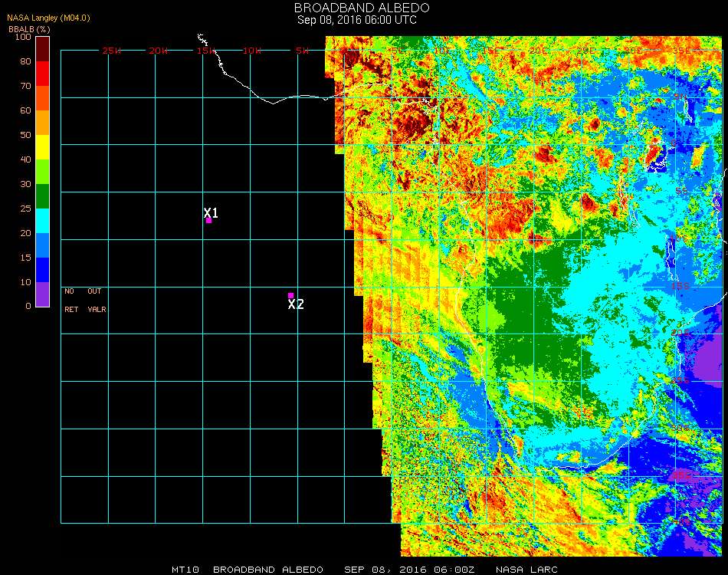Choose the purple 0-10% legend swatch
Image resolution: width=728 pixels, height=575 pixels.
click(42, 294)
